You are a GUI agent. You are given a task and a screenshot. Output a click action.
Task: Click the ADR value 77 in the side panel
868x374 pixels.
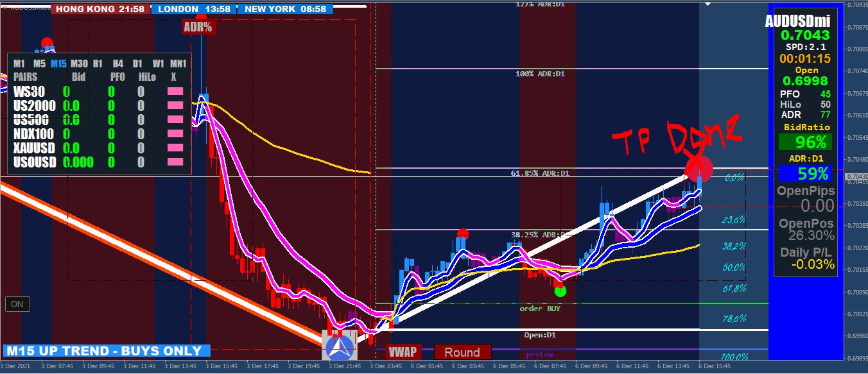[824, 115]
